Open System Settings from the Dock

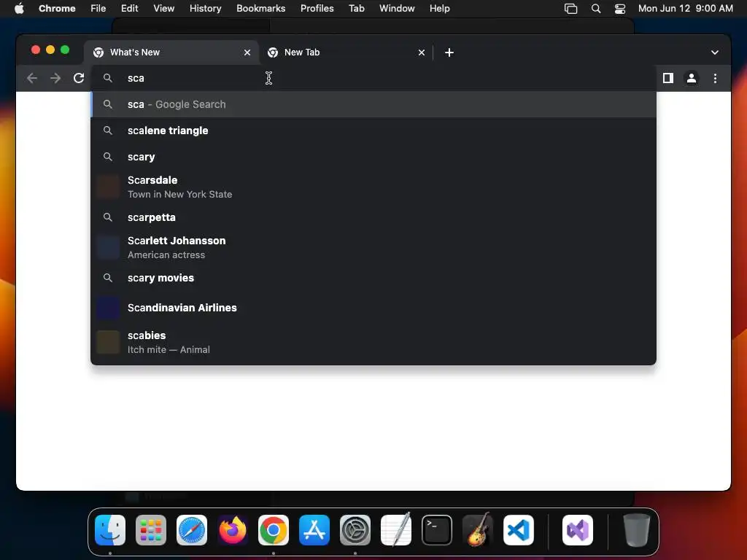355,530
